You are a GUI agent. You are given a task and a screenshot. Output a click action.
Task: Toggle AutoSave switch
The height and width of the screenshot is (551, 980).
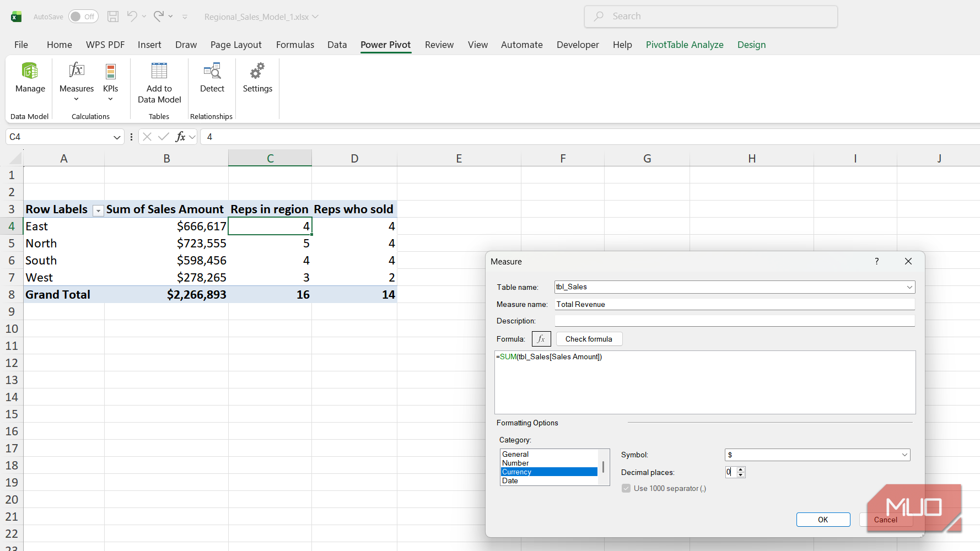tap(83, 17)
